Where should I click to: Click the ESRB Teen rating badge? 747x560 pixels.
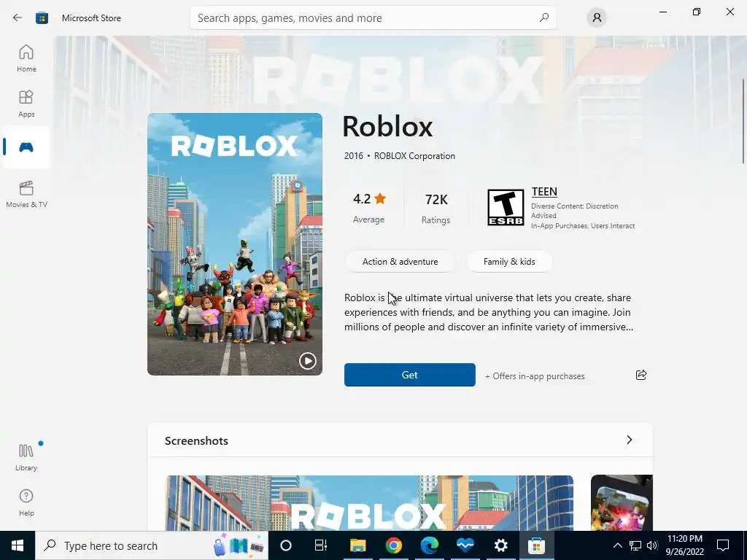point(506,208)
